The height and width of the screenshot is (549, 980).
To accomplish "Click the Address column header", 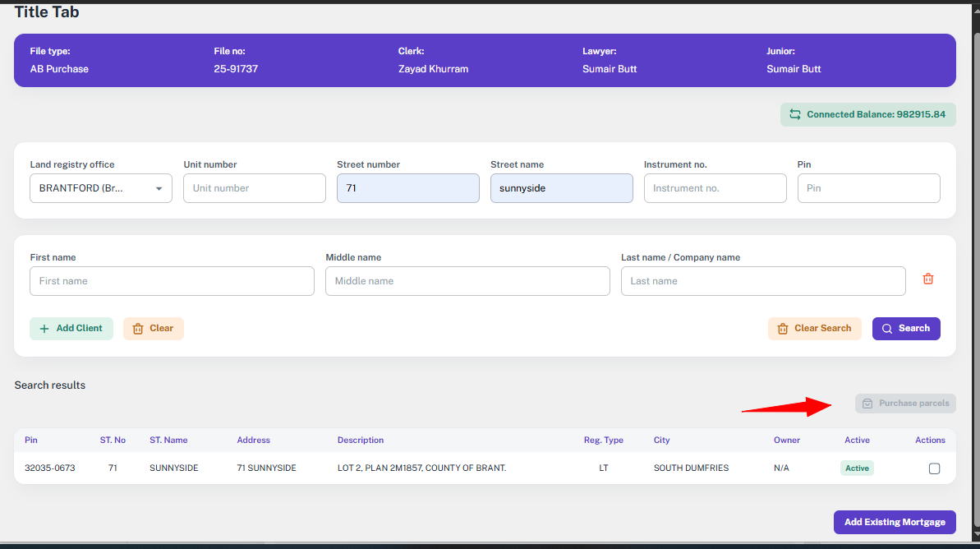I will tap(253, 441).
